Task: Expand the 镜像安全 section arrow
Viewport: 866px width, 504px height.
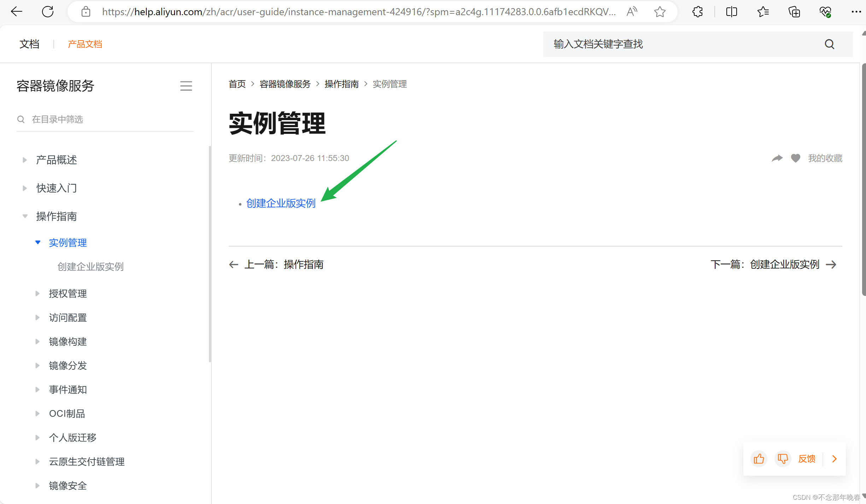Action: [x=37, y=486]
